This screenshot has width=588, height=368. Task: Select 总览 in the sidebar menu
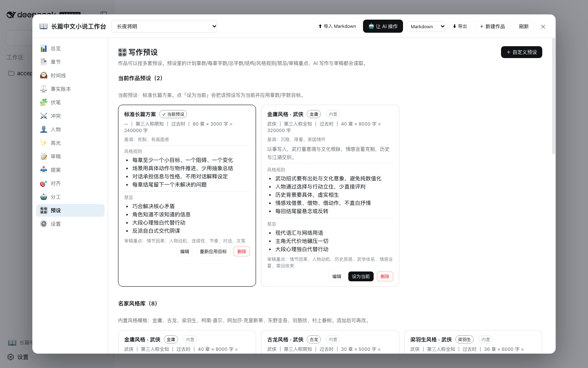[x=70, y=48]
